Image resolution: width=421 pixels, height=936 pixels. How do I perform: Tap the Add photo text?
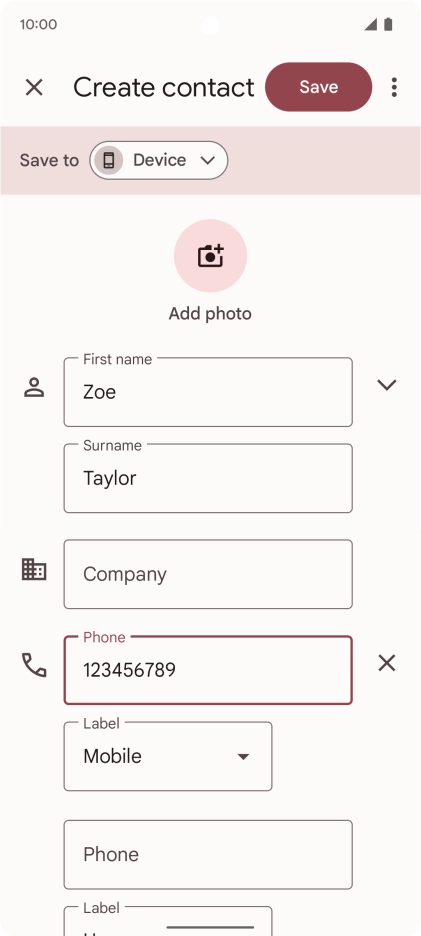(210, 313)
